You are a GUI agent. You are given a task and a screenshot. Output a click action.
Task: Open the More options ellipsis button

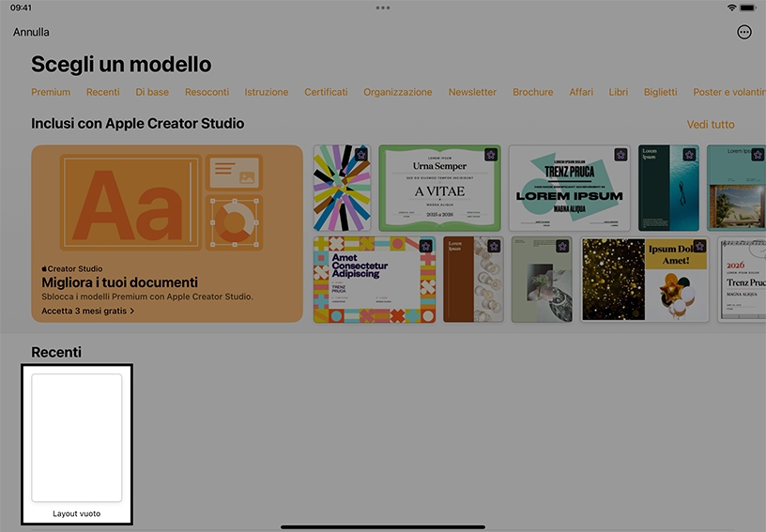(744, 32)
